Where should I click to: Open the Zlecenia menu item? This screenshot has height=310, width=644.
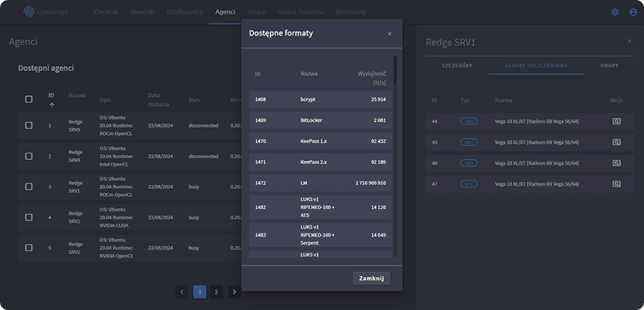pyautogui.click(x=106, y=12)
